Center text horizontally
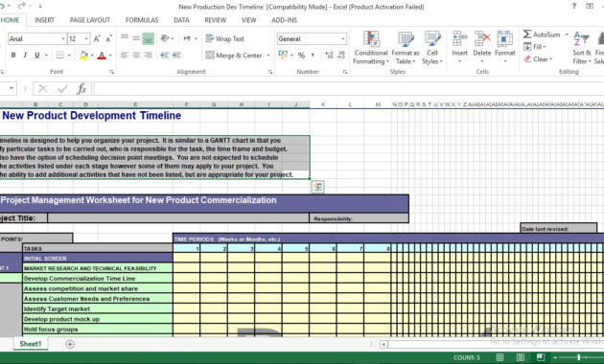 coord(136,56)
